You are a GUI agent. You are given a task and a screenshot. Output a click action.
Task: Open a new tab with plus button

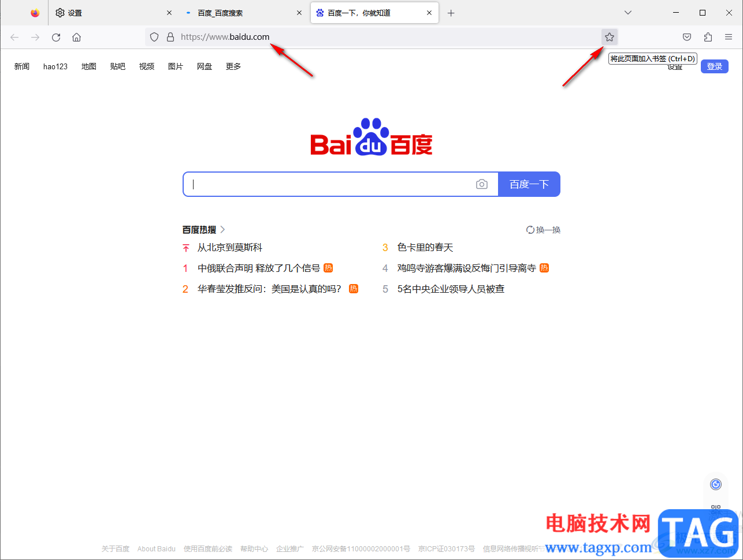tap(451, 13)
